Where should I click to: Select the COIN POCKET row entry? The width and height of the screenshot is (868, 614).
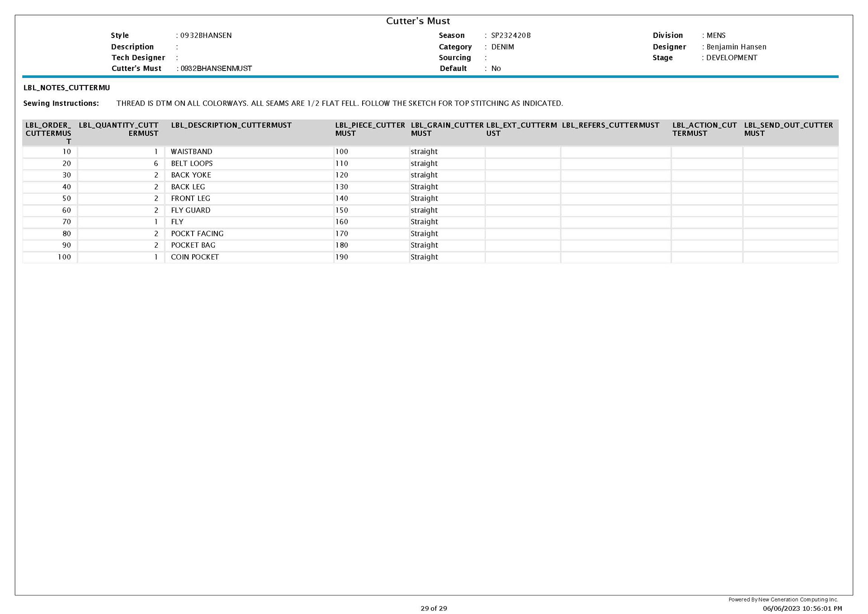pyautogui.click(x=195, y=257)
